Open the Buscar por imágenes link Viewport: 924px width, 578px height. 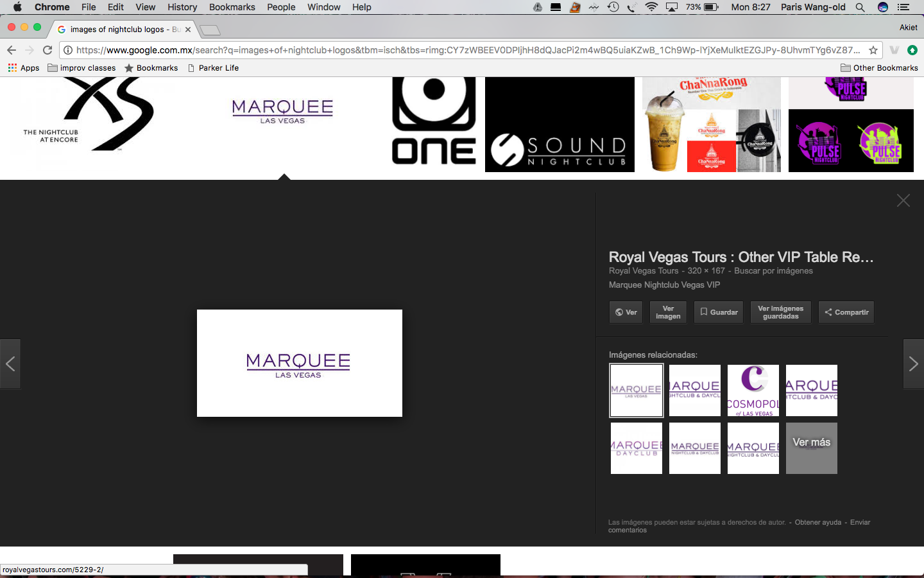point(773,271)
